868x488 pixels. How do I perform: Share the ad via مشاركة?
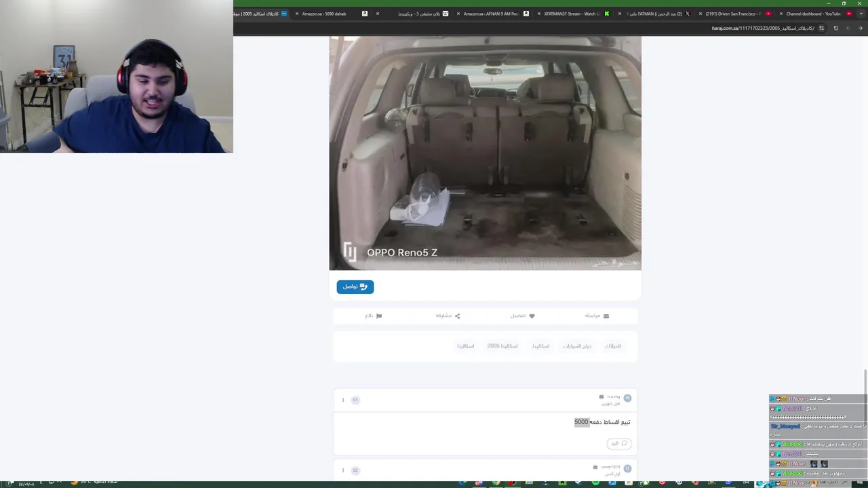click(x=448, y=316)
